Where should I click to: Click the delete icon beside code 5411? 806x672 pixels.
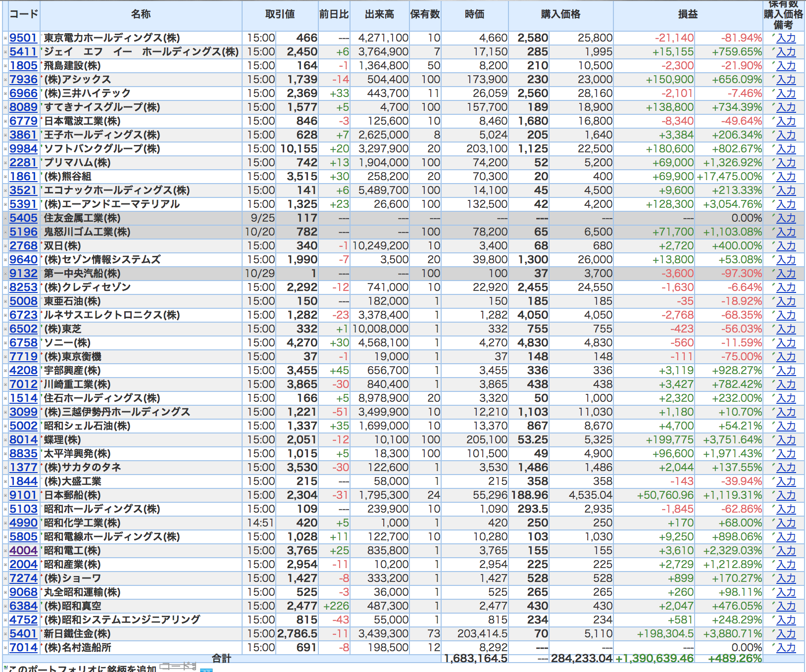(5, 52)
